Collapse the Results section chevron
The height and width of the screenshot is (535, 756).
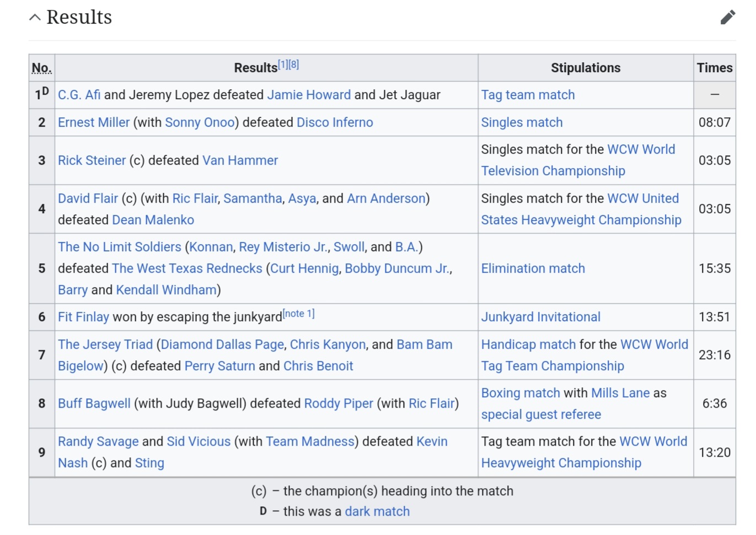tap(35, 17)
